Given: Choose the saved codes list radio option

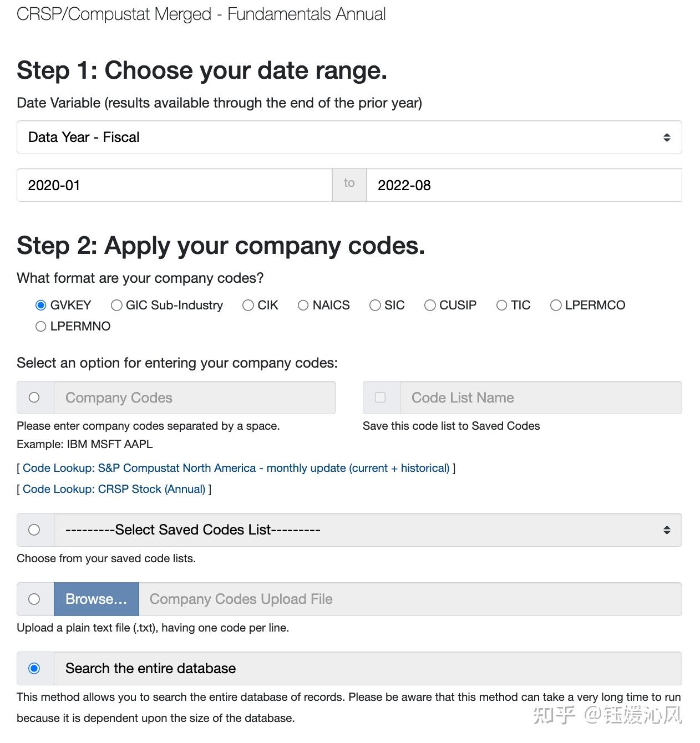Looking at the screenshot, I should coord(34,530).
